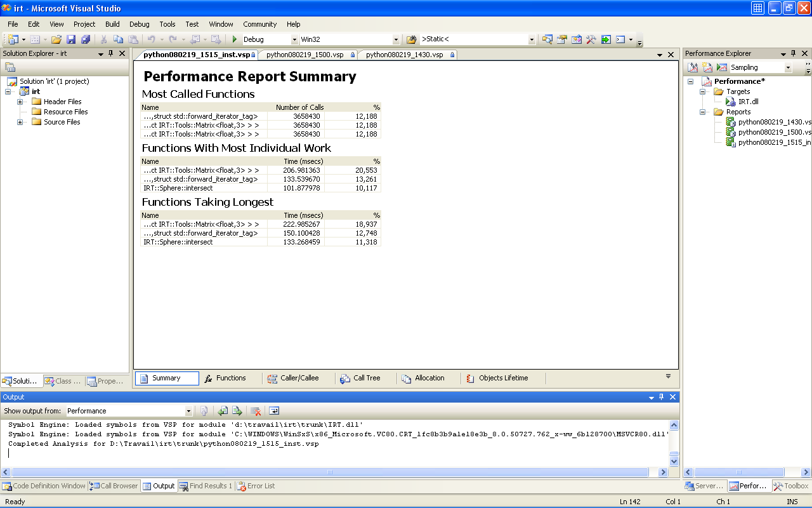Switch to the python080219_1500.vsp tab
Screen dimensions: 812x508
[x=305, y=55]
